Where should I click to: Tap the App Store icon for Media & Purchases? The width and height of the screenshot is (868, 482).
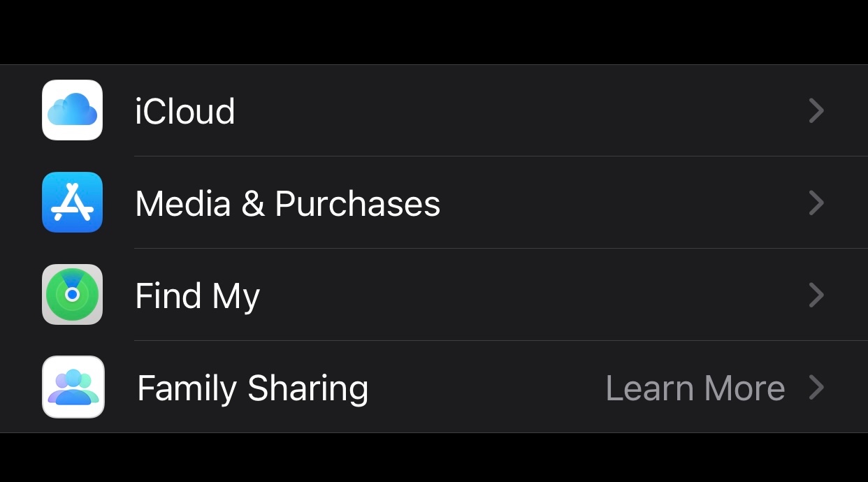72,203
